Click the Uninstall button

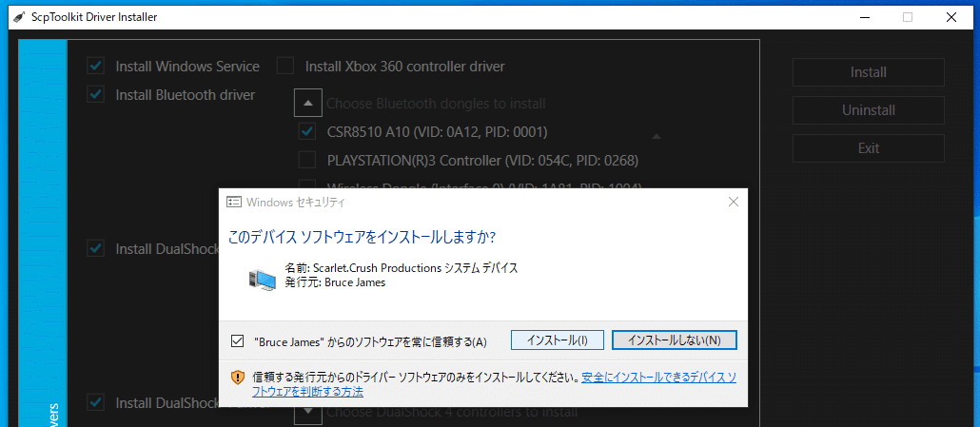click(868, 110)
